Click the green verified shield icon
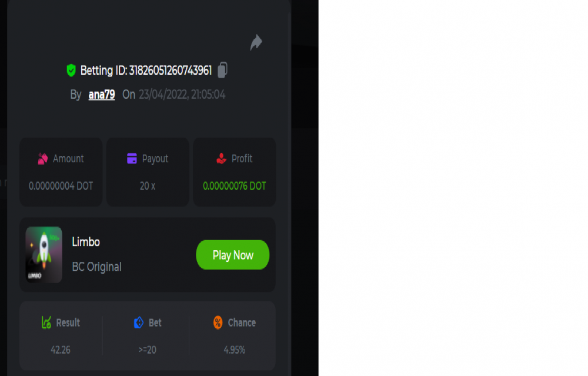 (x=71, y=70)
